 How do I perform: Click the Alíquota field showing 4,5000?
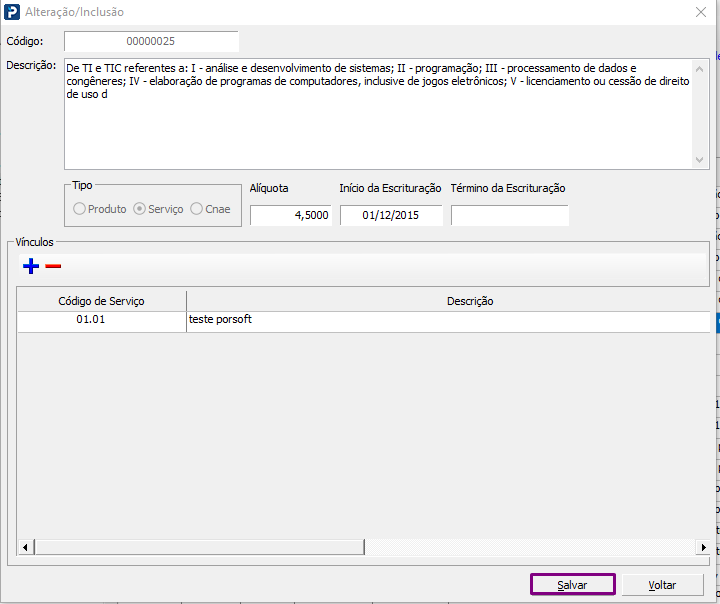[291, 215]
